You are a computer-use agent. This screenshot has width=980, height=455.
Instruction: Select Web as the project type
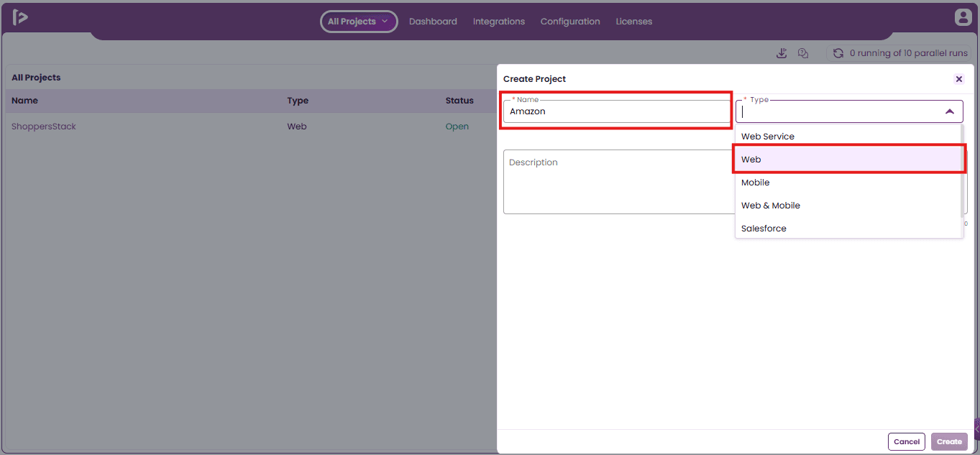[x=848, y=160]
